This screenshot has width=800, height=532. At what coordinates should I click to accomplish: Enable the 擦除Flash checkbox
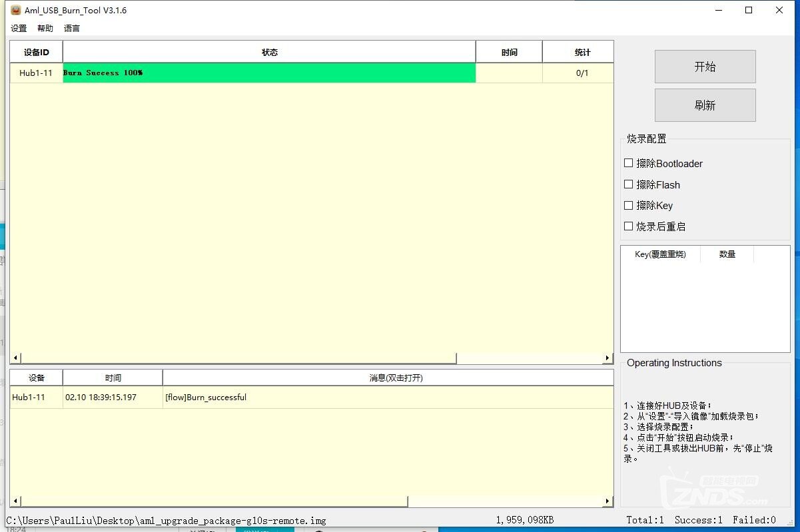[628, 184]
